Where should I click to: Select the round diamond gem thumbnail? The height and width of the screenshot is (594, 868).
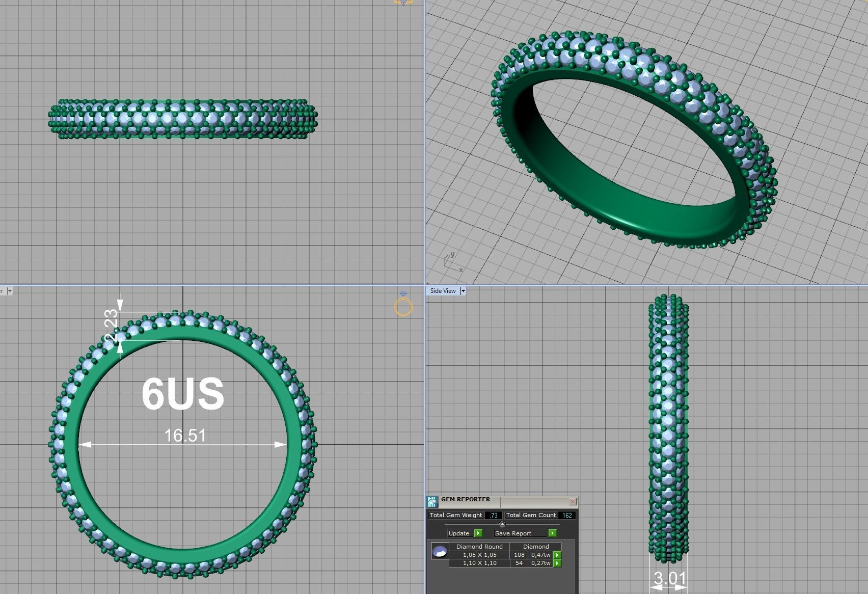coord(440,551)
